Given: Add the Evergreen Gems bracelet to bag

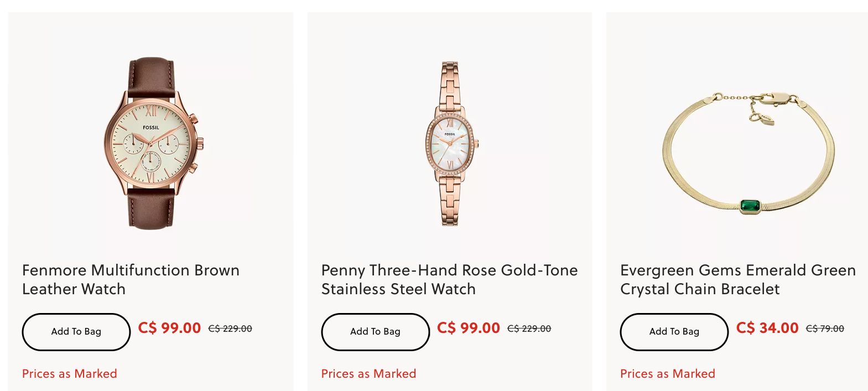Looking at the screenshot, I should point(674,332).
